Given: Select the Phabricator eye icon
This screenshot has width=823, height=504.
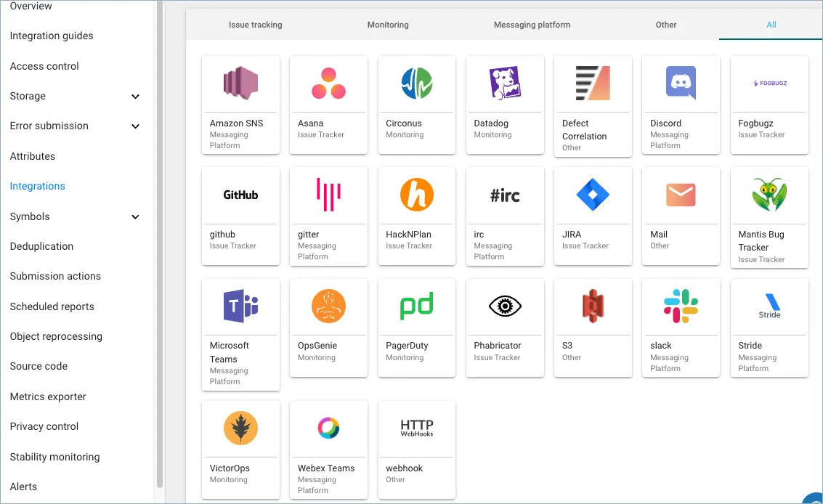Looking at the screenshot, I should pos(505,306).
